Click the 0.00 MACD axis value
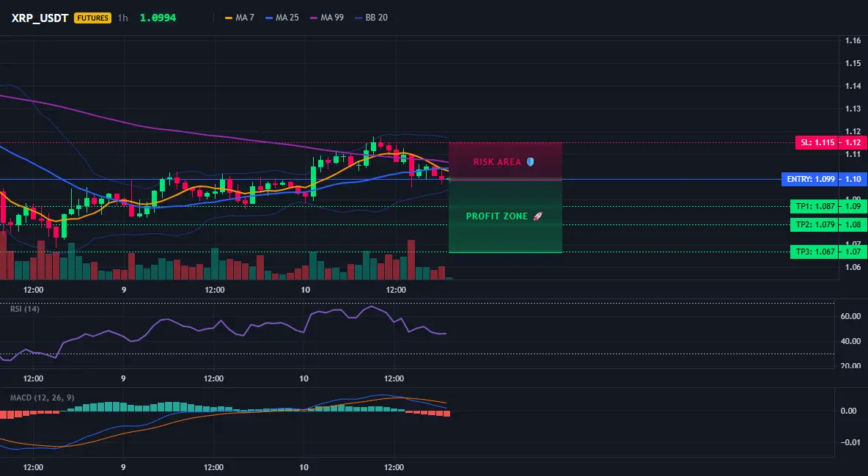868x476 pixels. [849, 411]
